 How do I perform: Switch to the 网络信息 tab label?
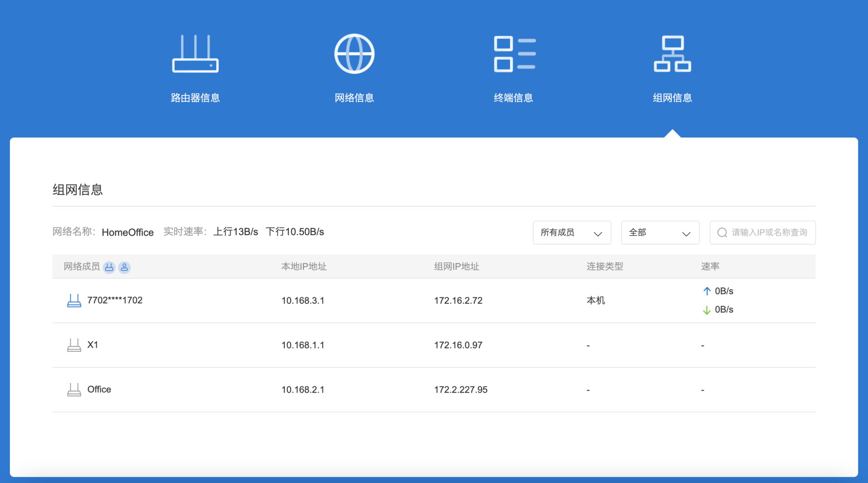coord(354,98)
